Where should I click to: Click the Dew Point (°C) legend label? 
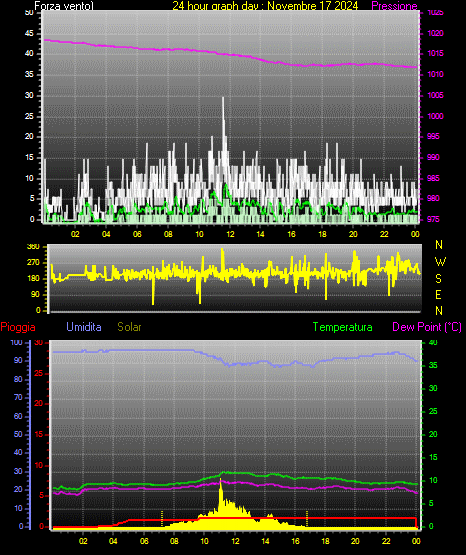click(427, 327)
